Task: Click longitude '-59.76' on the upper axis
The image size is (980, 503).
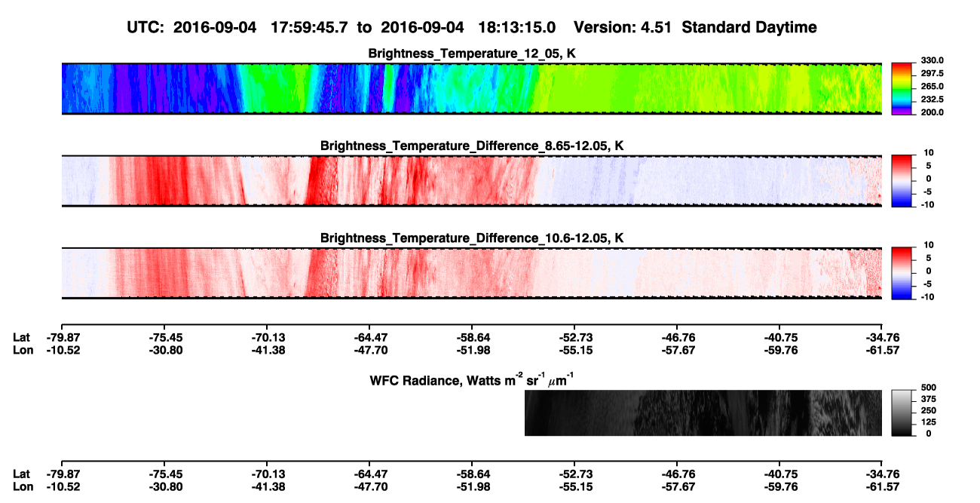Action: (779, 350)
